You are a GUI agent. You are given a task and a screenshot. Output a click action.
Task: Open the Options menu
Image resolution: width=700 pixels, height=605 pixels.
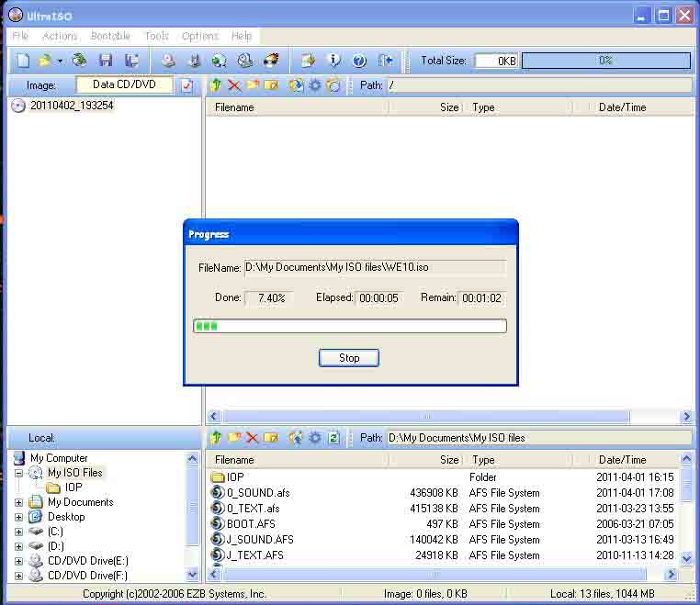(200, 36)
